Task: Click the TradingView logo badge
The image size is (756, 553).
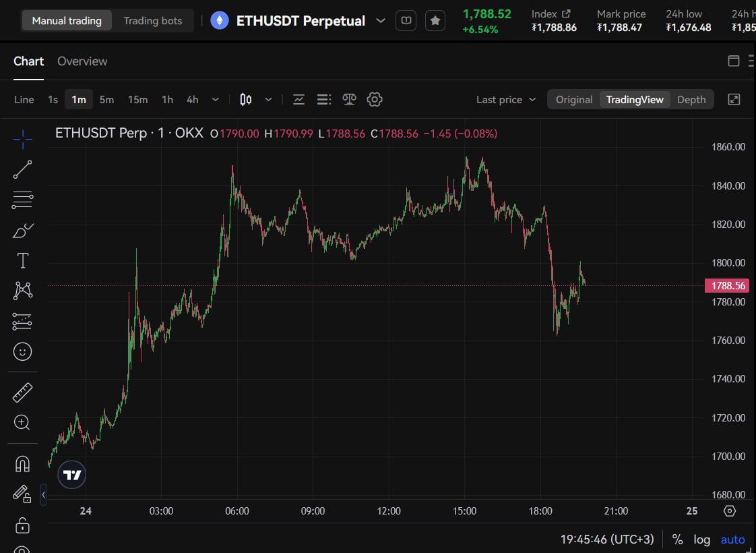Action: [x=72, y=475]
